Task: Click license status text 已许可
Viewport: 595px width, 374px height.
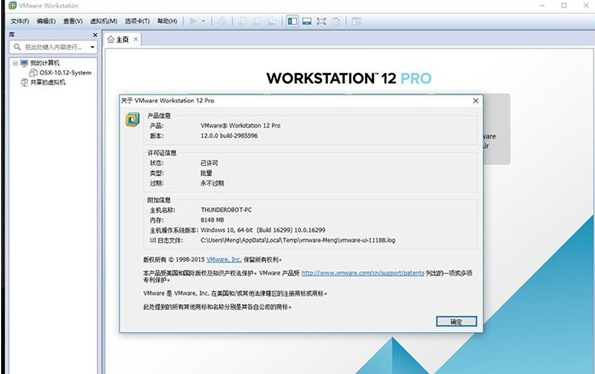Action: (209, 163)
